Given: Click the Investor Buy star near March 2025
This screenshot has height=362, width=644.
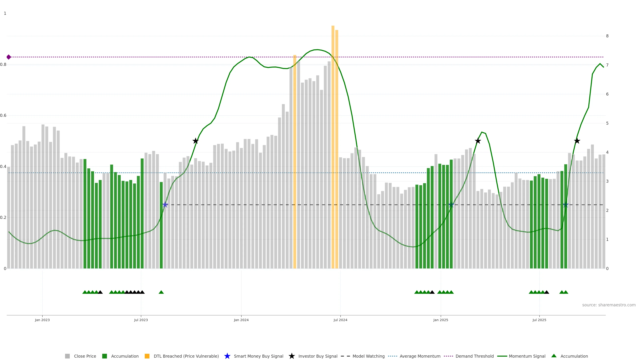Looking at the screenshot, I should click(478, 141).
